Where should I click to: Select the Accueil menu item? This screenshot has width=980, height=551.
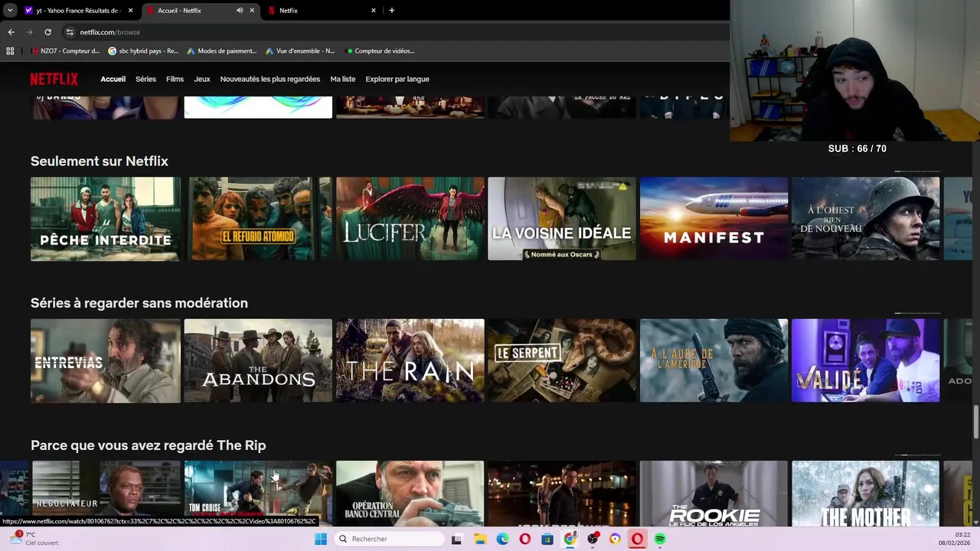click(113, 79)
